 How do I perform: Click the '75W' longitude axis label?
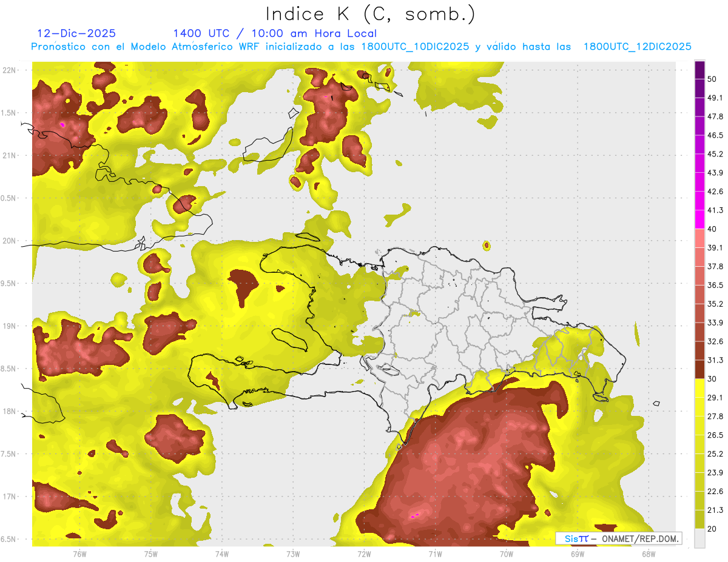coord(151,554)
